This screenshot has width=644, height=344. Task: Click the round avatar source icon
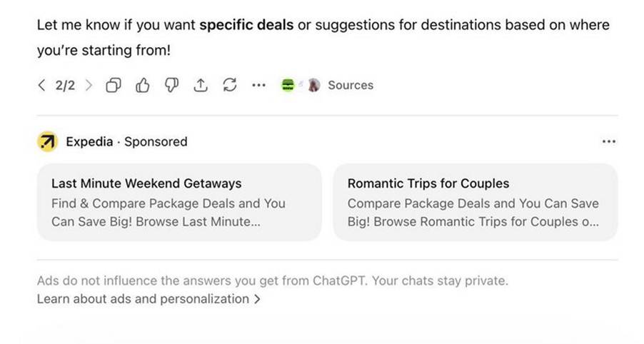[313, 86]
